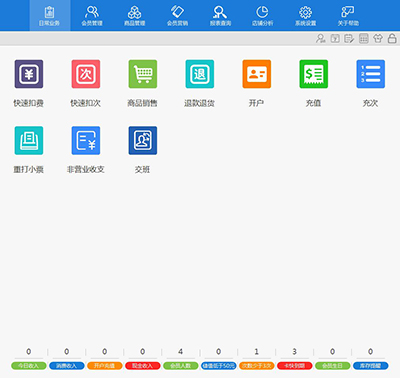Open the 快速扣次 quick count deduction icon
The width and height of the screenshot is (400, 378).
tap(86, 74)
